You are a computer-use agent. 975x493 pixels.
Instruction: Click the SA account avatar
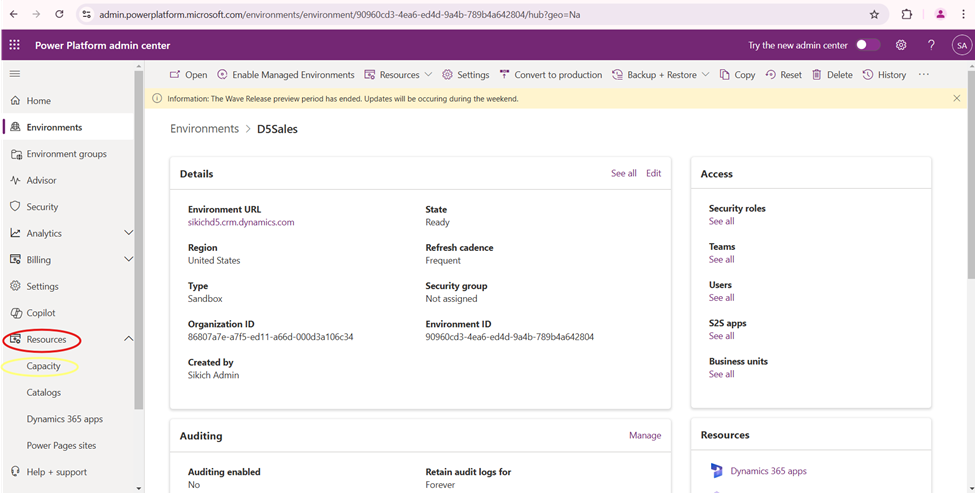pos(960,46)
